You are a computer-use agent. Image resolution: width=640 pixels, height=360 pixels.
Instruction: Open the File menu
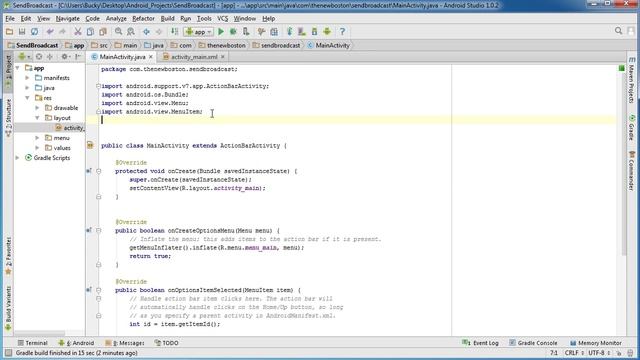coord(10,18)
